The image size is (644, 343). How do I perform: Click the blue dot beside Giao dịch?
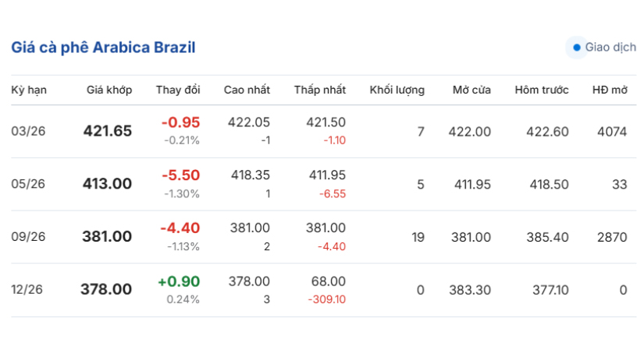pyautogui.click(x=577, y=48)
